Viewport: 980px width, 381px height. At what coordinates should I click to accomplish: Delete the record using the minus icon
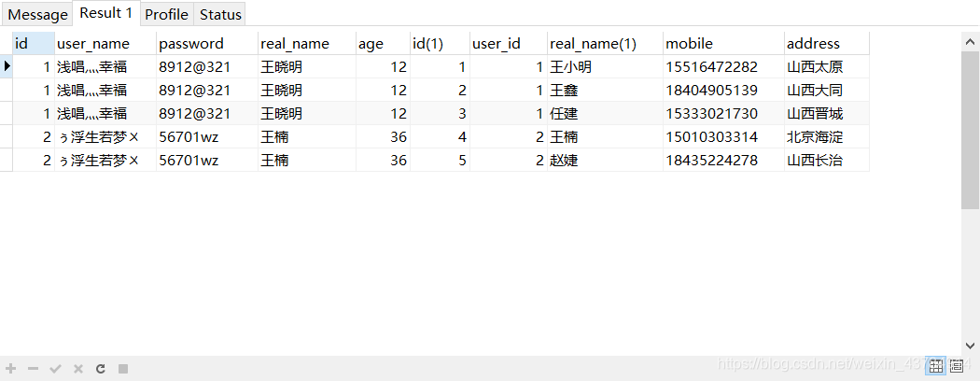click(33, 369)
